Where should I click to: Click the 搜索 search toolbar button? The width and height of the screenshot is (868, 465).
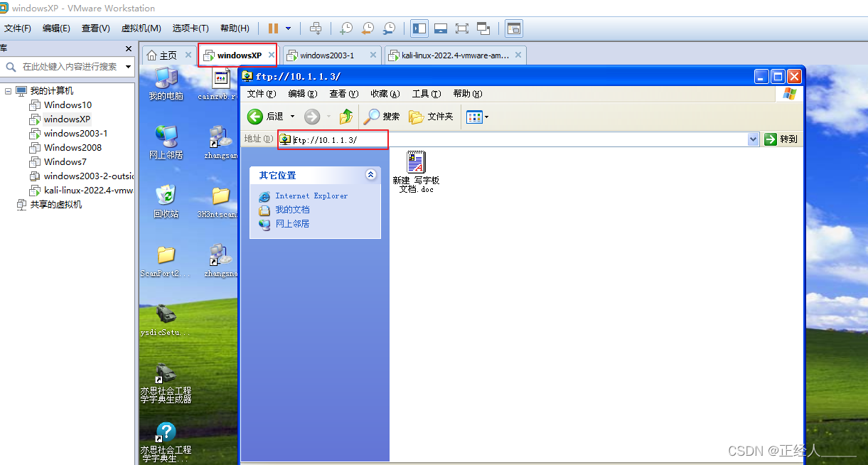click(382, 117)
